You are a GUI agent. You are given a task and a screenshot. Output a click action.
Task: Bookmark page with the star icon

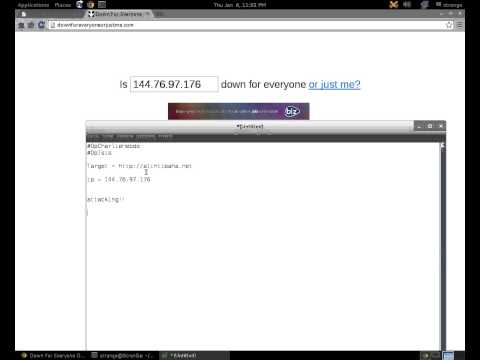point(449,25)
